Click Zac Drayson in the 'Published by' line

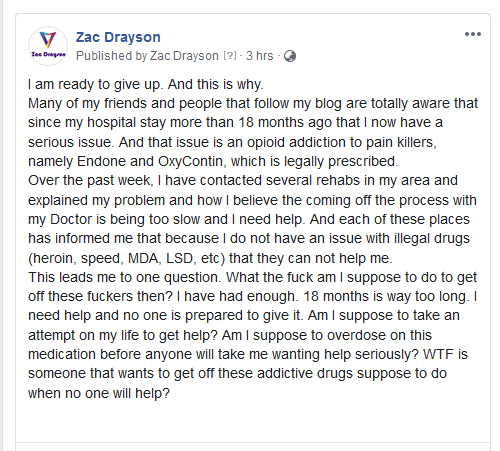184,56
